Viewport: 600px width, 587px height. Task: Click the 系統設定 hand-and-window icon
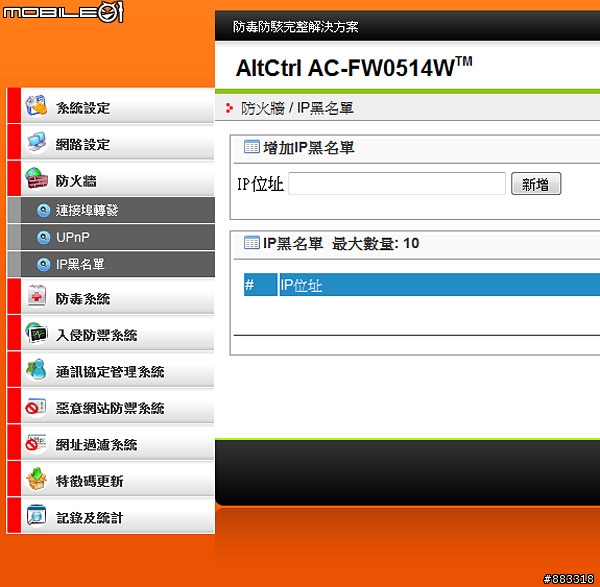tap(36, 106)
